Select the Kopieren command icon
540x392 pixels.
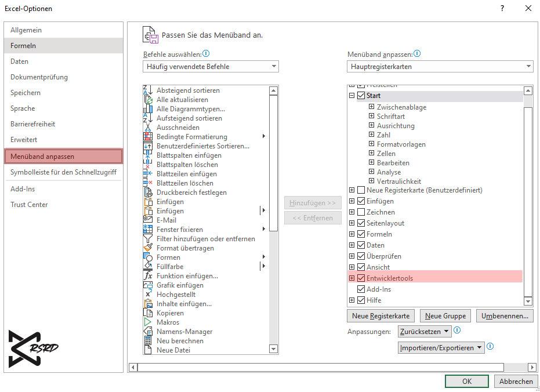tap(147, 313)
